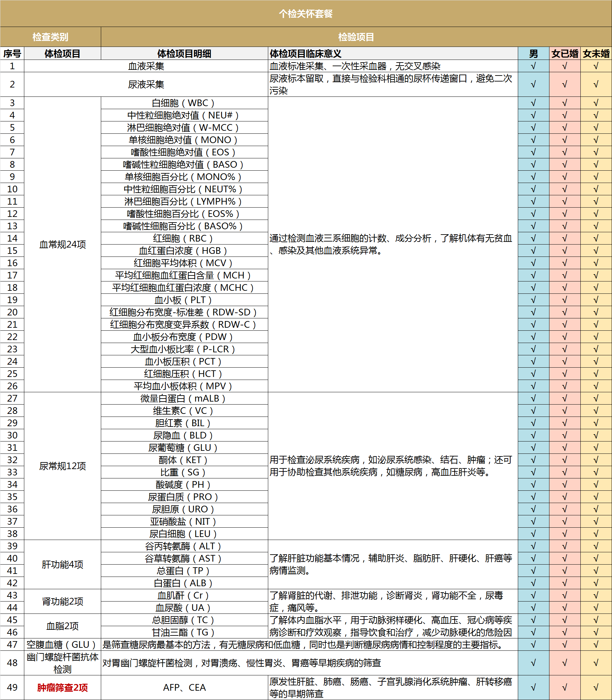Select 淋巴细胞百分比（LYMPH%） cell
The width and height of the screenshot is (612, 700).
[x=184, y=202]
